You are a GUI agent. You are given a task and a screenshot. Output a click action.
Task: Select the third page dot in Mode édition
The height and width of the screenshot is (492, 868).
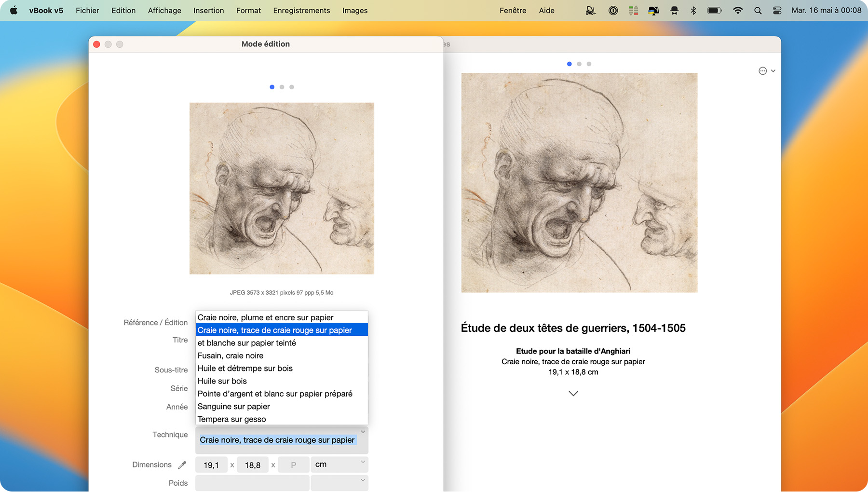point(292,87)
